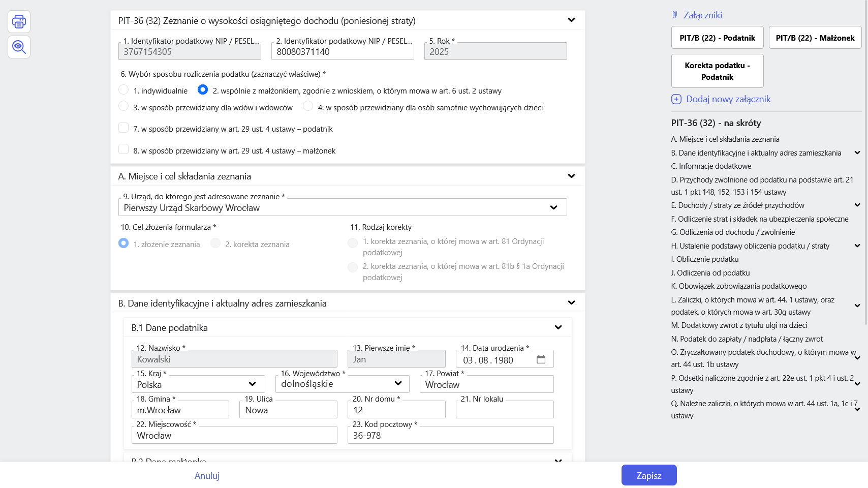Viewport: 868px width, 488px height.
Task: Click the plus icon for new attachment
Action: [676, 99]
